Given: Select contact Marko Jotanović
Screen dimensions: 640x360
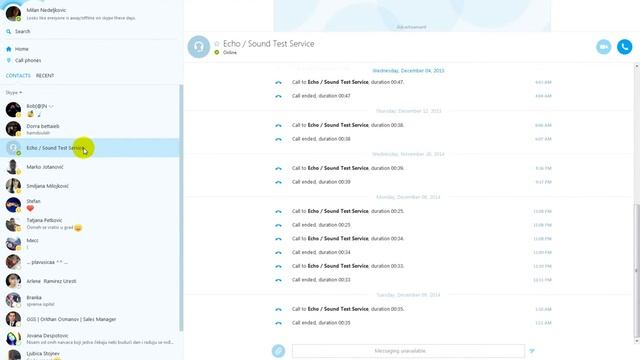Looking at the screenshot, I should (x=89, y=167).
